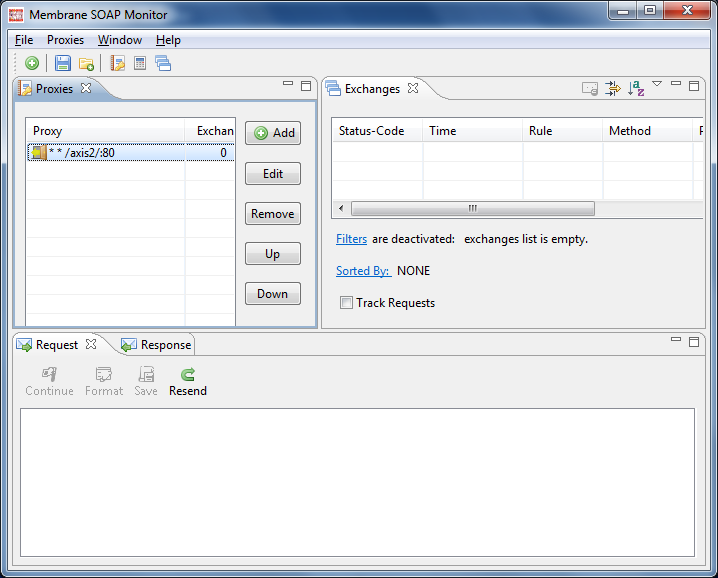Click the Membrane SOAP Monitor title icon

click(16, 15)
